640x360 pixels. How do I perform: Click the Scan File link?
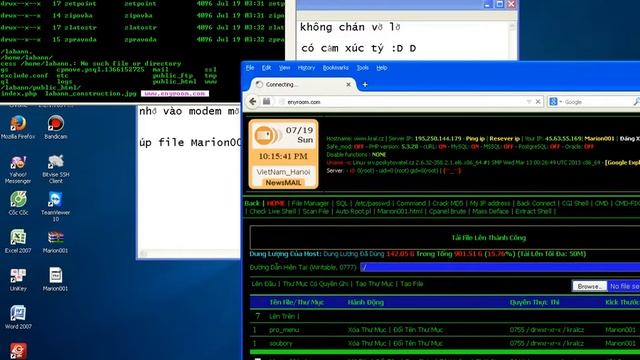[x=316, y=211]
